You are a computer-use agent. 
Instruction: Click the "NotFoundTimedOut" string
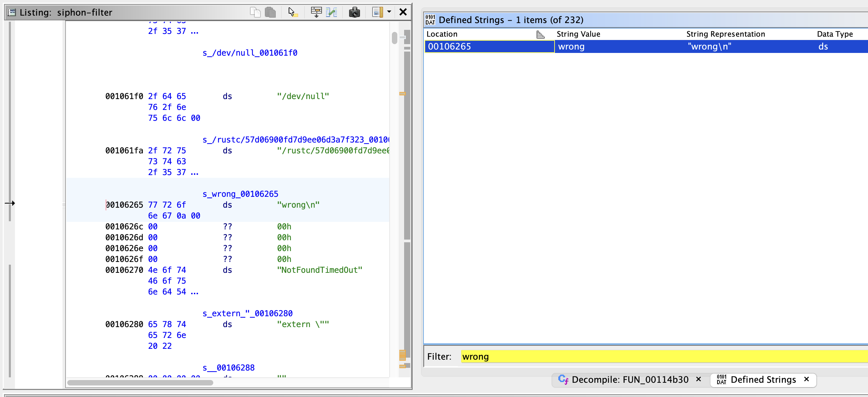[320, 270]
